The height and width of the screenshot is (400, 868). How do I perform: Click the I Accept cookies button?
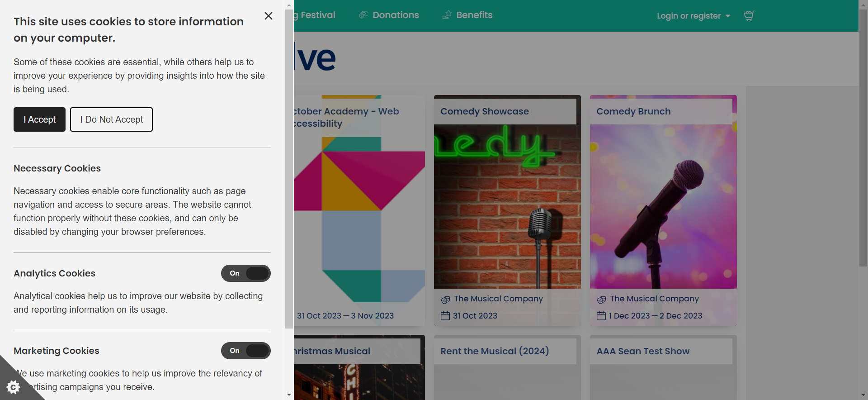click(39, 119)
